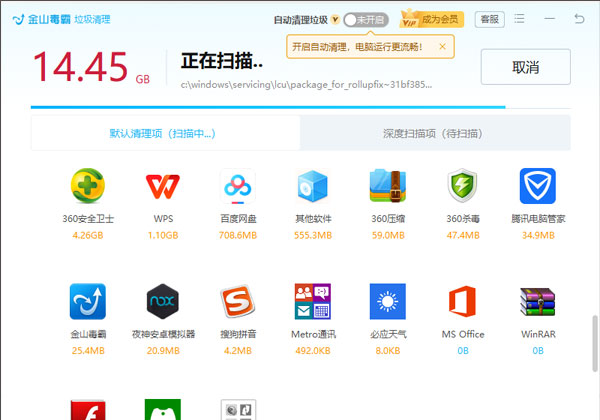This screenshot has height=420, width=600.
Task: Select the MS Office icon
Action: pyautogui.click(x=463, y=301)
